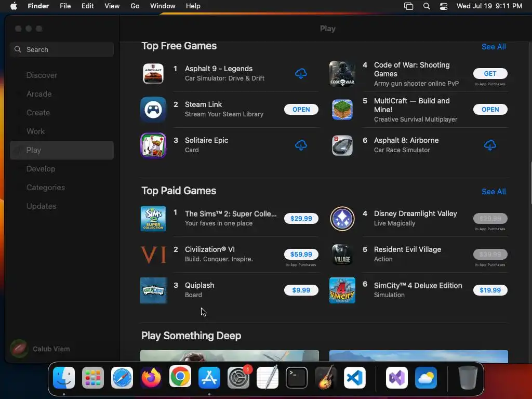The width and height of the screenshot is (532, 399).
Task: Open the Window menu
Action: [163, 6]
